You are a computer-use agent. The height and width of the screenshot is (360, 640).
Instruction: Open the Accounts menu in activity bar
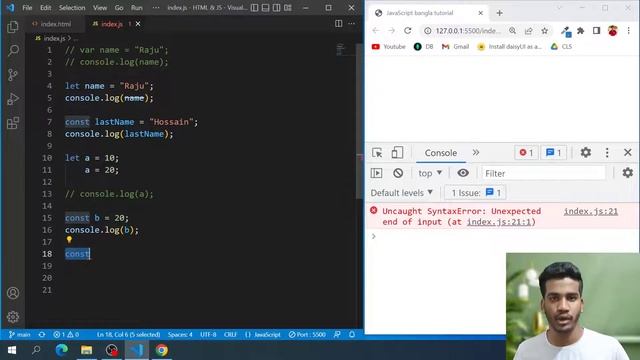point(13,293)
